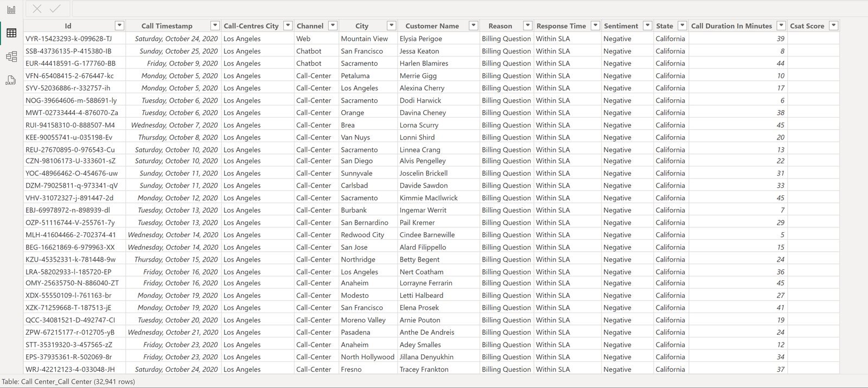The height and width of the screenshot is (388, 868).
Task: Click customer name Tracey Frankton
Action: click(424, 370)
